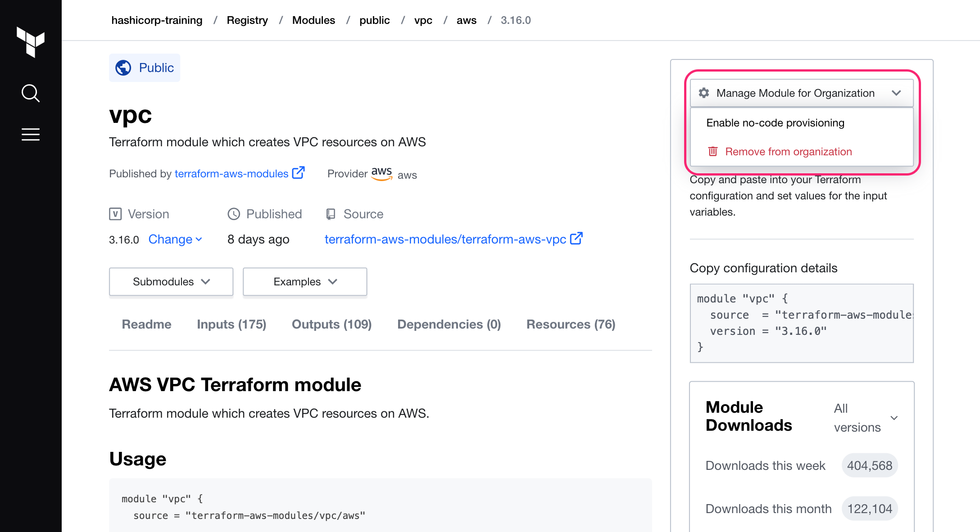Image resolution: width=980 pixels, height=532 pixels.
Task: Click the 3.16.0 breadcrumb item
Action: [x=516, y=20]
